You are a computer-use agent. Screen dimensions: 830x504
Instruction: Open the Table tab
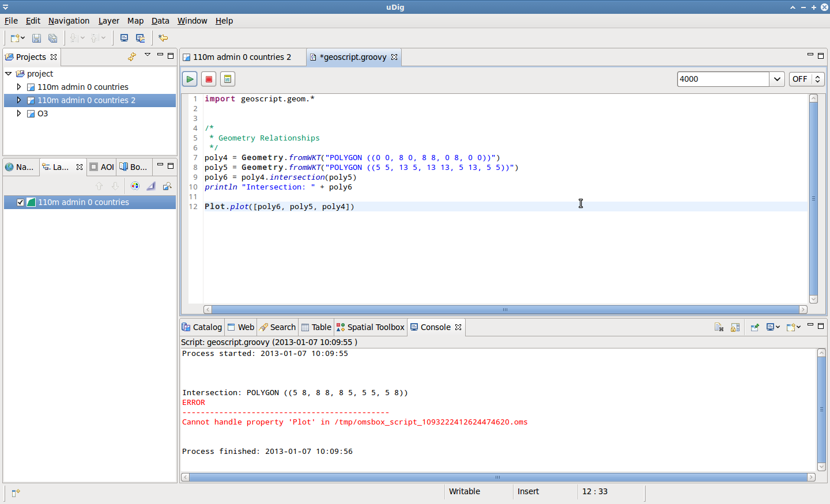[316, 327]
